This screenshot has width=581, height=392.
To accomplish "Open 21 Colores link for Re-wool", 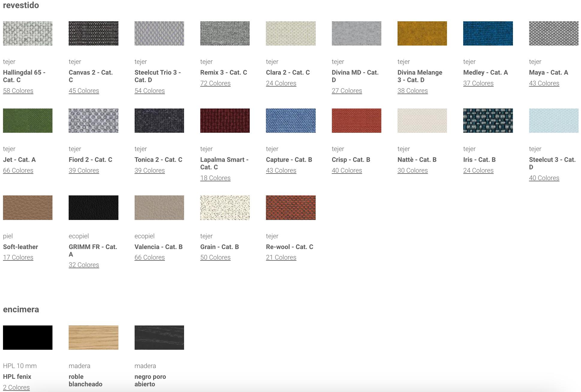I will [281, 257].
